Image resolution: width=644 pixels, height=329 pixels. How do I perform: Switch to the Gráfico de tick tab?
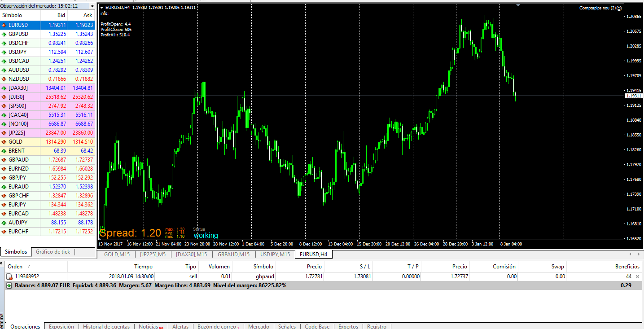pos(53,252)
